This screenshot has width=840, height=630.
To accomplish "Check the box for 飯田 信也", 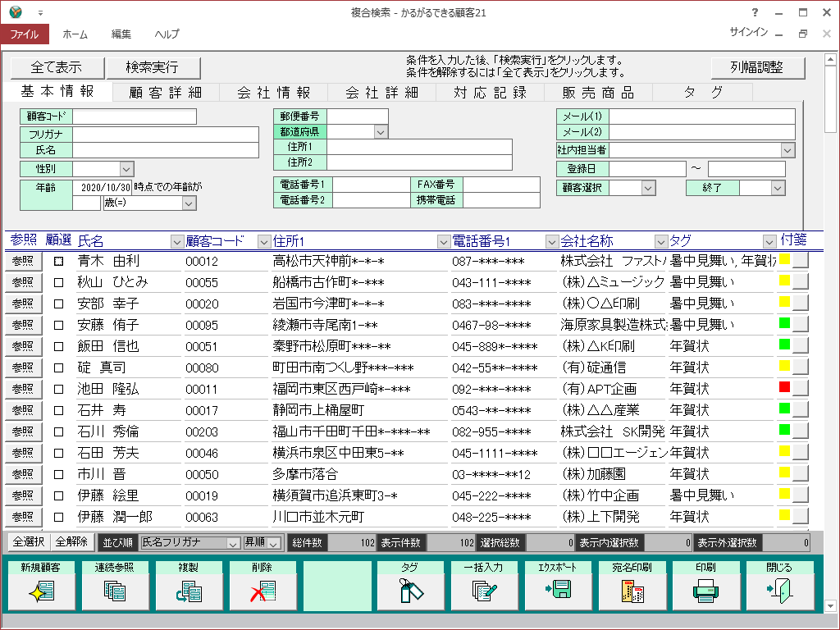I will click(59, 347).
